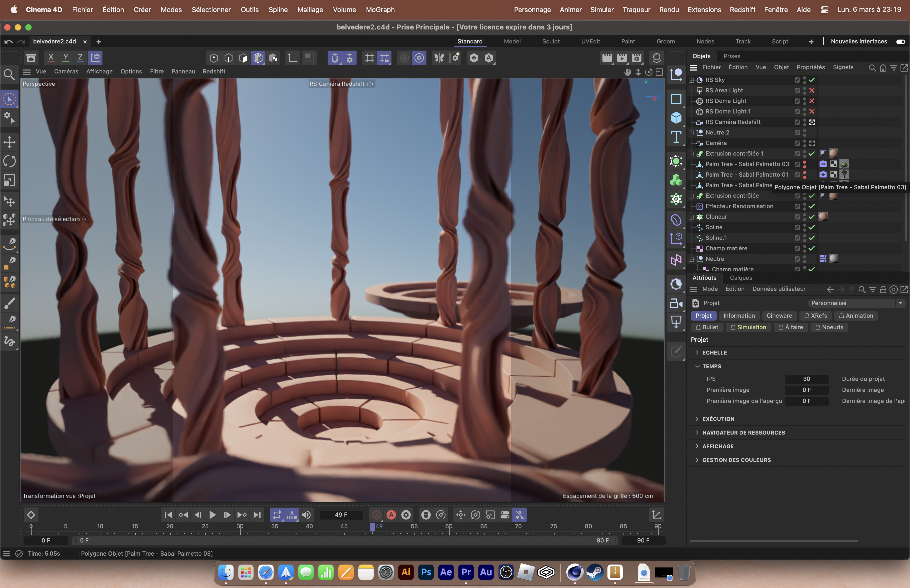Expand Neutre.2 hierarchy
910x588 pixels.
pos(691,132)
